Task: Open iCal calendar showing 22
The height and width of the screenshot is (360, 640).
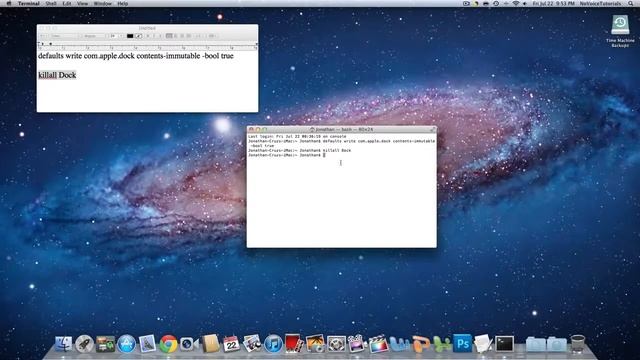Action: [x=231, y=344]
